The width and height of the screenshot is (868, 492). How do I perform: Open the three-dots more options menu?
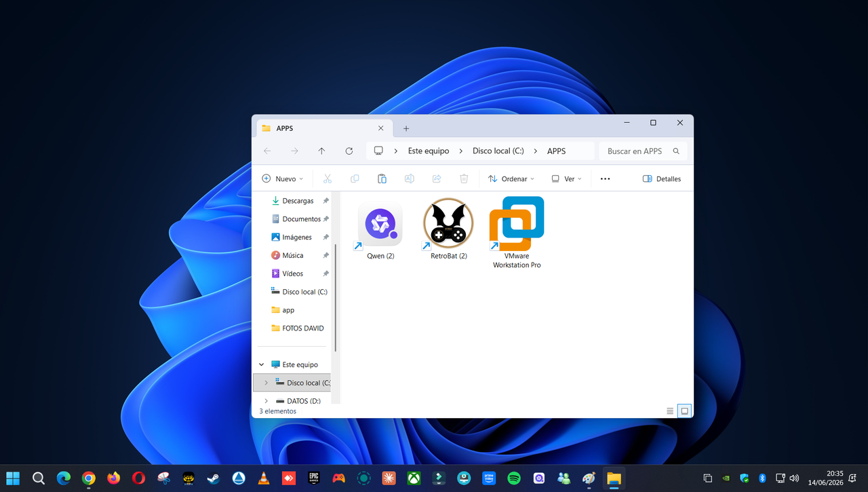click(606, 178)
